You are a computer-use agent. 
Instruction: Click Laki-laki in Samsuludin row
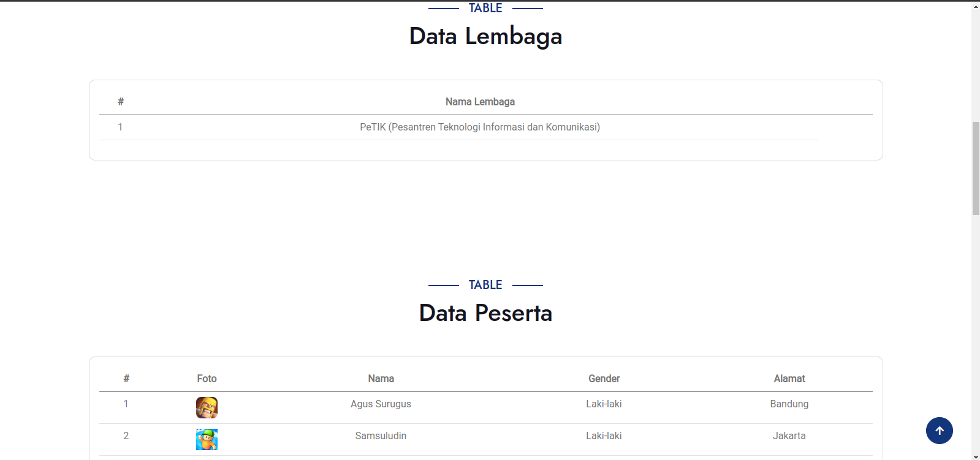(x=604, y=435)
